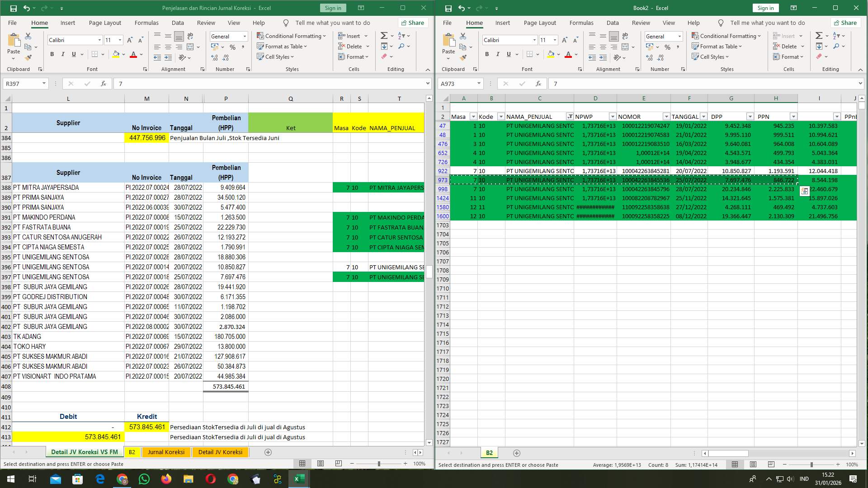
Task: Apply the AutoSum function
Action: [383, 35]
